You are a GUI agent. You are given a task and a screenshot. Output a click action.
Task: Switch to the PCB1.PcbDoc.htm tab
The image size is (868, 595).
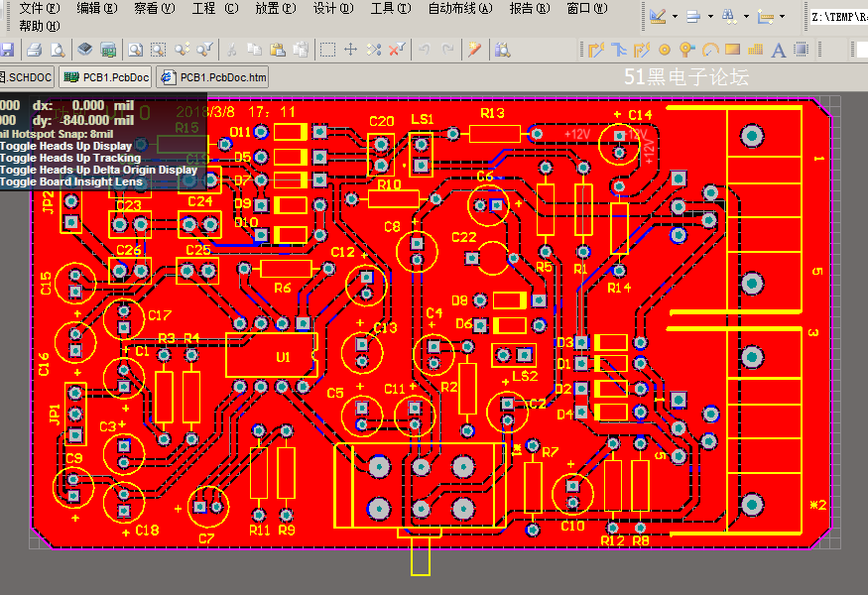[212, 77]
